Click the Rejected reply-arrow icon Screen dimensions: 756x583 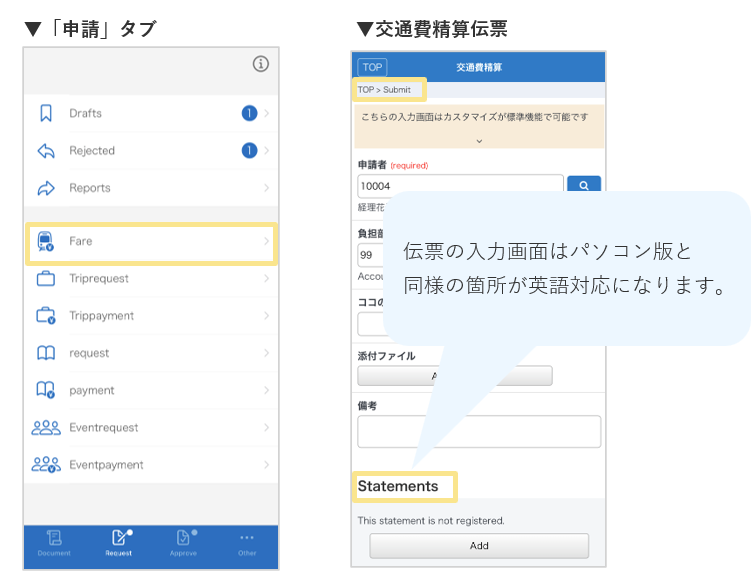(46, 151)
